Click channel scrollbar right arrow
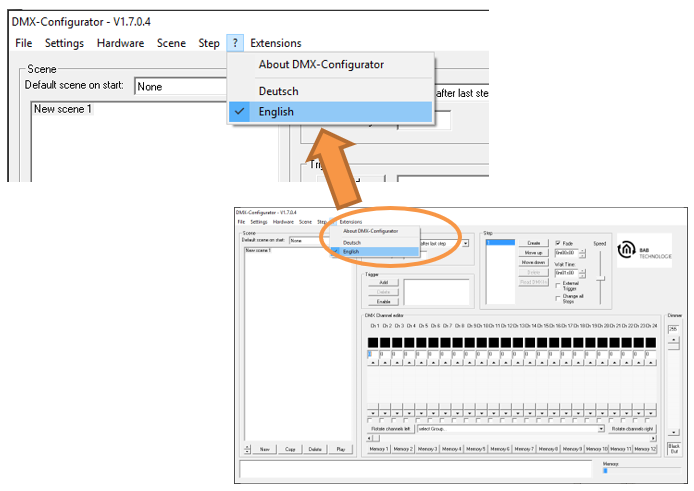The height and width of the screenshot is (491, 694). [653, 438]
